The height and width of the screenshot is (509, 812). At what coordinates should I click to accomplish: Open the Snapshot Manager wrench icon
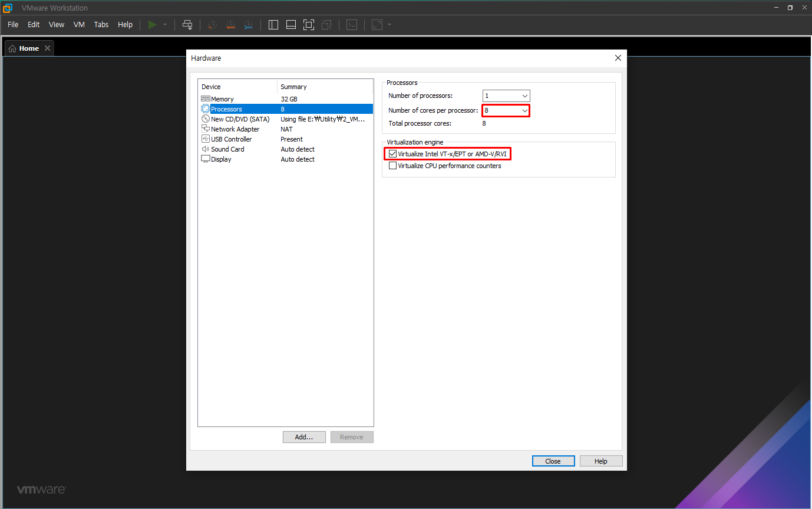(x=248, y=25)
